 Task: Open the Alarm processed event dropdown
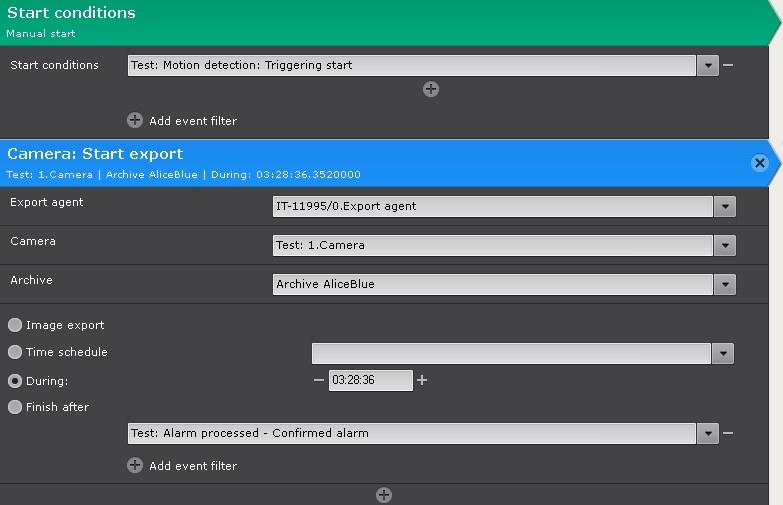pyautogui.click(x=708, y=433)
